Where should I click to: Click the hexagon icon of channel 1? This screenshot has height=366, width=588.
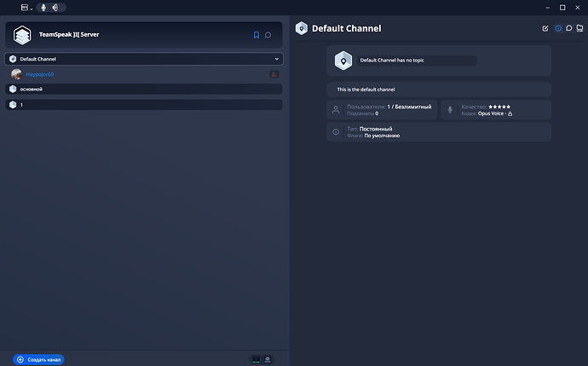(13, 105)
